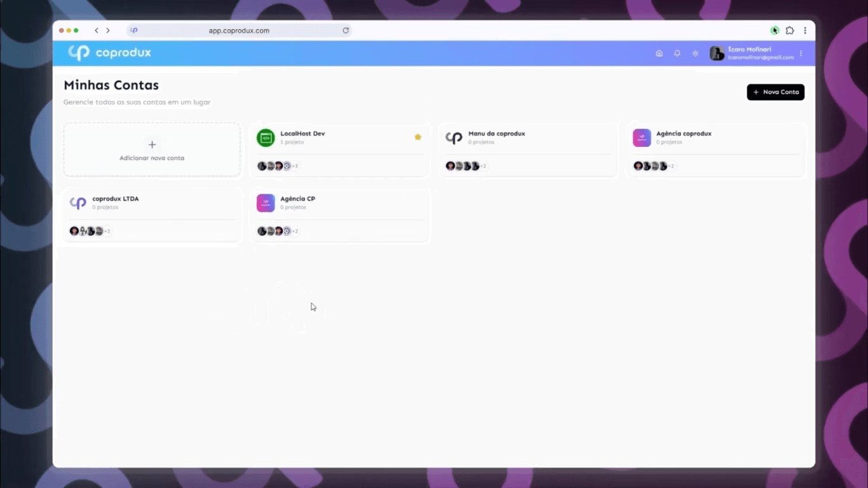Open the home icon in the header
Viewport: 868px width, 488px height.
[659, 53]
